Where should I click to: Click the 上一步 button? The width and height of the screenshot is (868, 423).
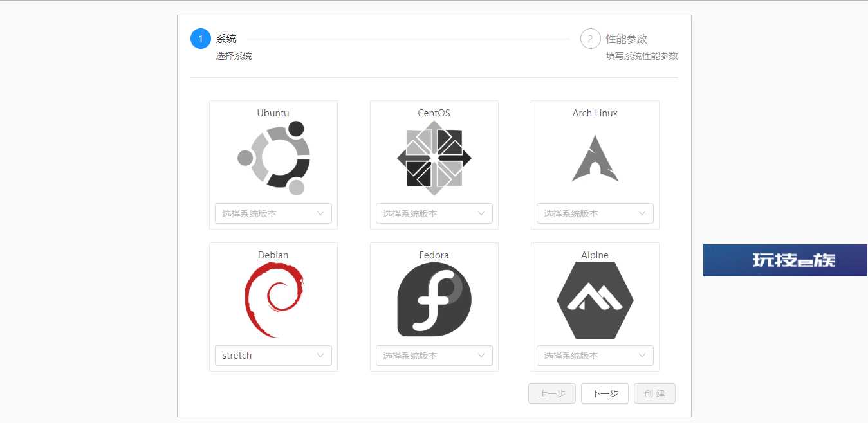click(x=552, y=393)
